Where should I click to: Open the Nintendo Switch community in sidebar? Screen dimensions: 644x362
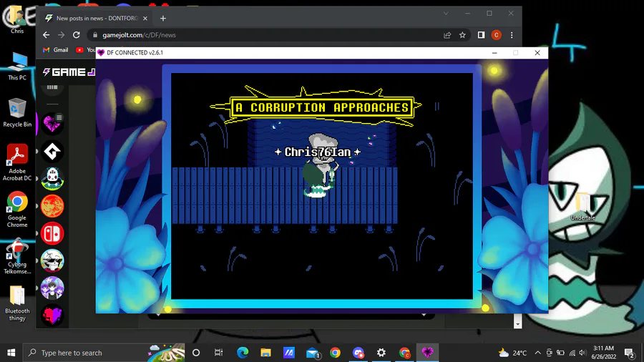click(x=52, y=233)
